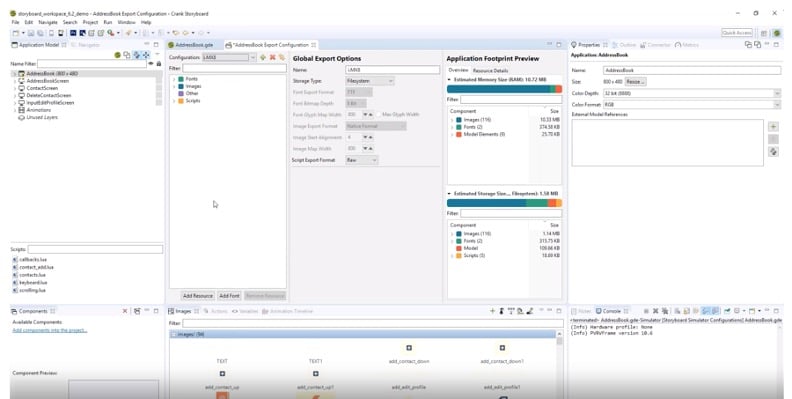
Task: Click the Save icon in main toolbar
Action: (31, 33)
